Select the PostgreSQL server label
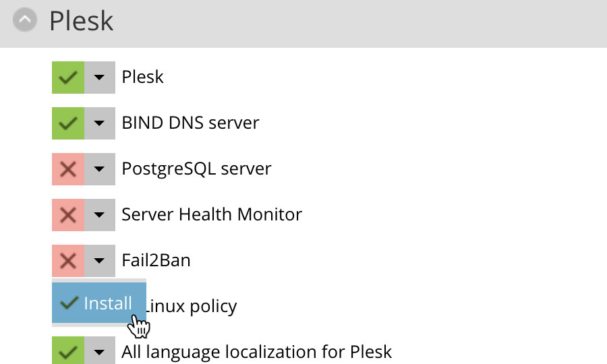Image resolution: width=607 pixels, height=364 pixels. pyautogui.click(x=197, y=169)
